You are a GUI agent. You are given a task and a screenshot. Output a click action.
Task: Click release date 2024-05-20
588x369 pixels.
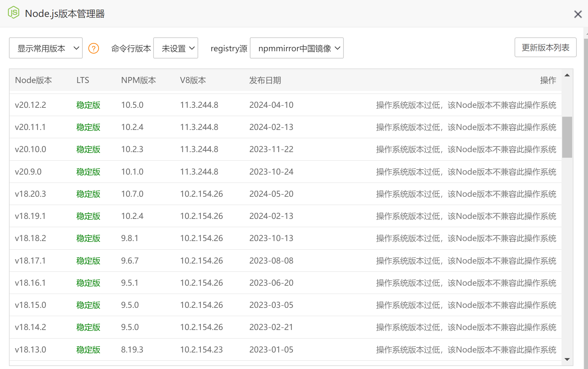[271, 194]
